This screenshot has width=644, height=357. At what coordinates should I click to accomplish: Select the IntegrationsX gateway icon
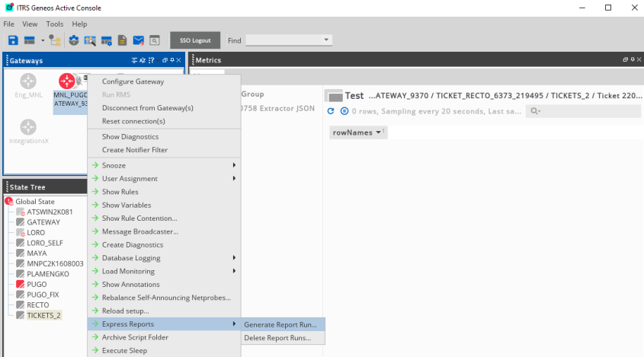click(x=28, y=127)
